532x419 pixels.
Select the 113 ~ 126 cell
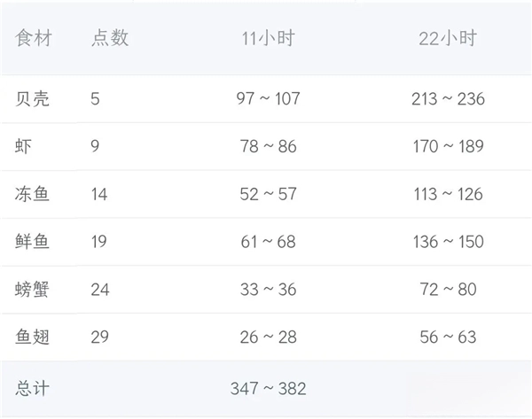tap(448, 194)
